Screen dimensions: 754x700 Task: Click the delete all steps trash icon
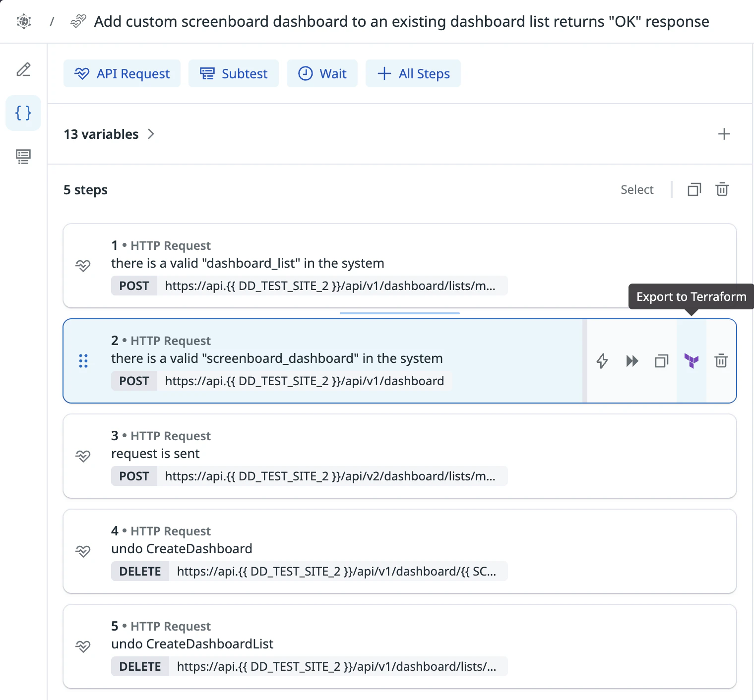point(722,189)
